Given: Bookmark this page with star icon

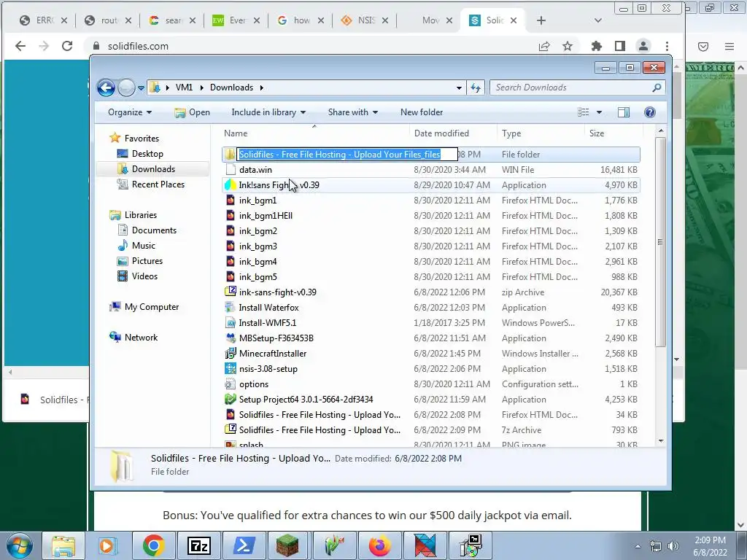Looking at the screenshot, I should pyautogui.click(x=567, y=46).
